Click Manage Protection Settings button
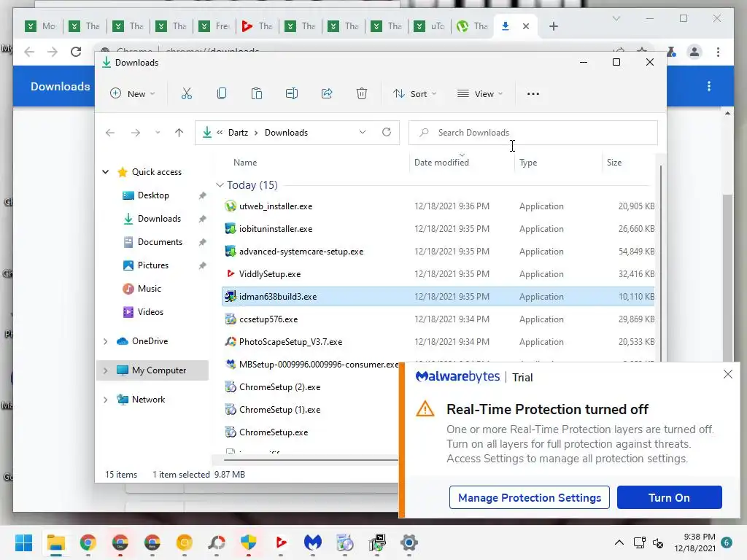Viewport: 747px width, 560px height. coord(530,497)
